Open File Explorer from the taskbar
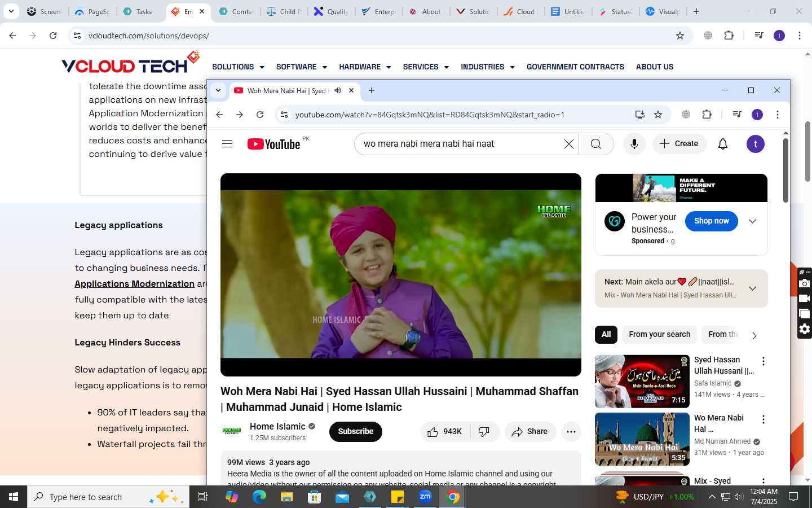This screenshot has height=508, width=812. [x=287, y=497]
